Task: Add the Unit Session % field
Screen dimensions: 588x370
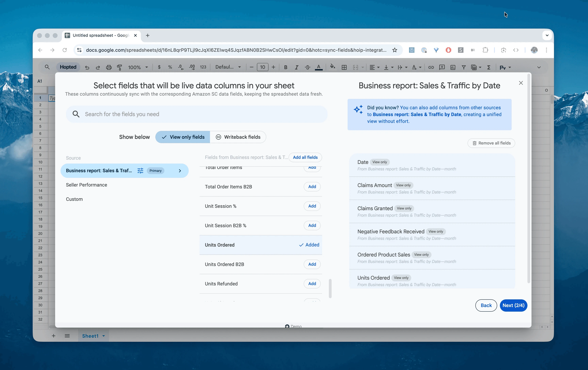Action: pos(312,206)
